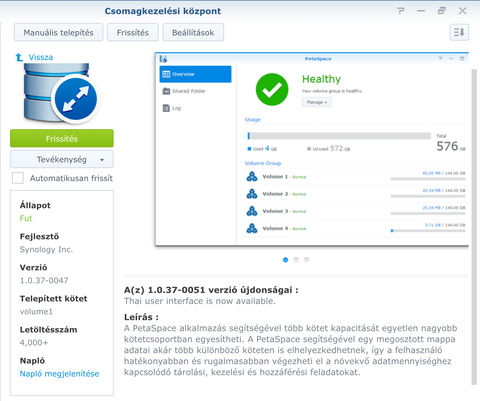
Task: Click the Leírás heading
Action: [141, 317]
